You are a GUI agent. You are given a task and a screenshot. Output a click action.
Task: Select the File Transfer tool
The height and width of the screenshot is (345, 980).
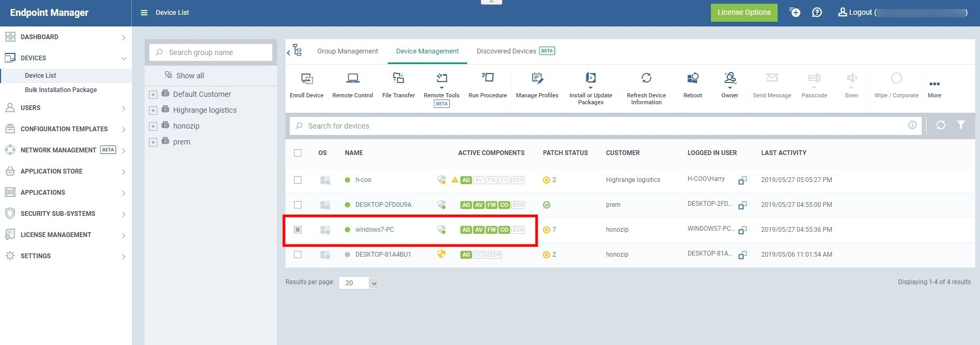point(398,78)
